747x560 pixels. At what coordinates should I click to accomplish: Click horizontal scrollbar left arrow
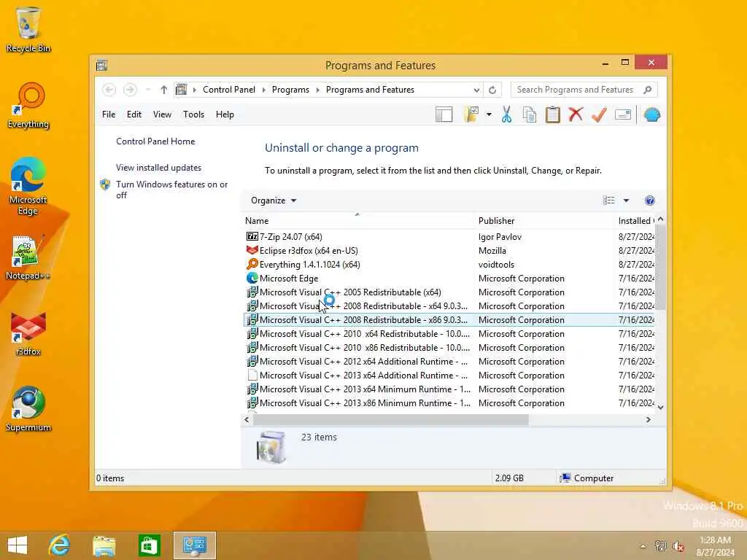point(247,419)
